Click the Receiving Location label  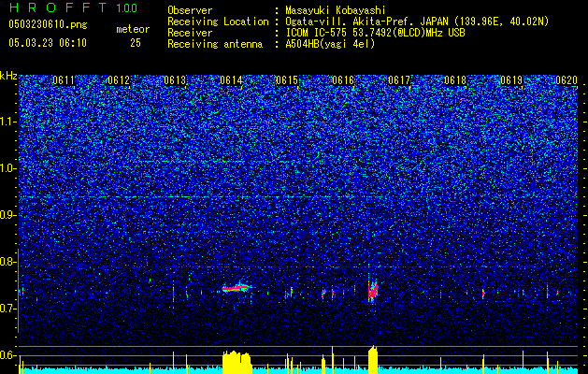point(218,22)
